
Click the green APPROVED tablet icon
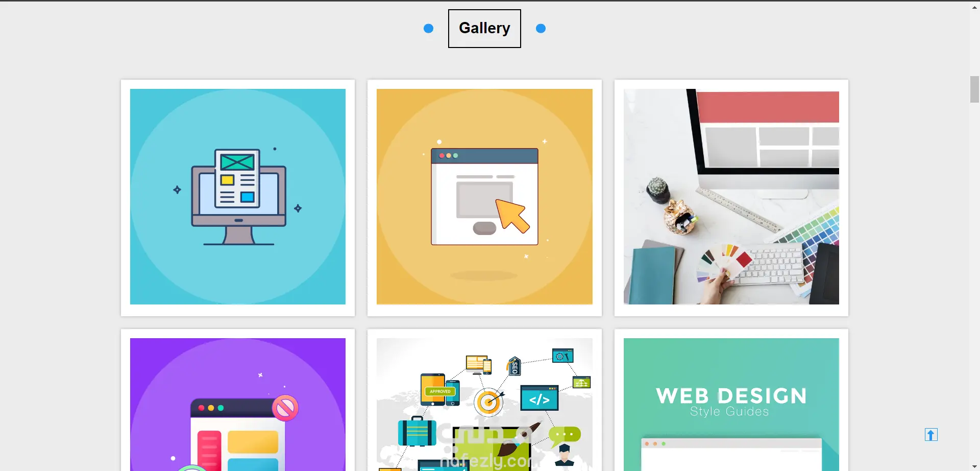point(434,389)
